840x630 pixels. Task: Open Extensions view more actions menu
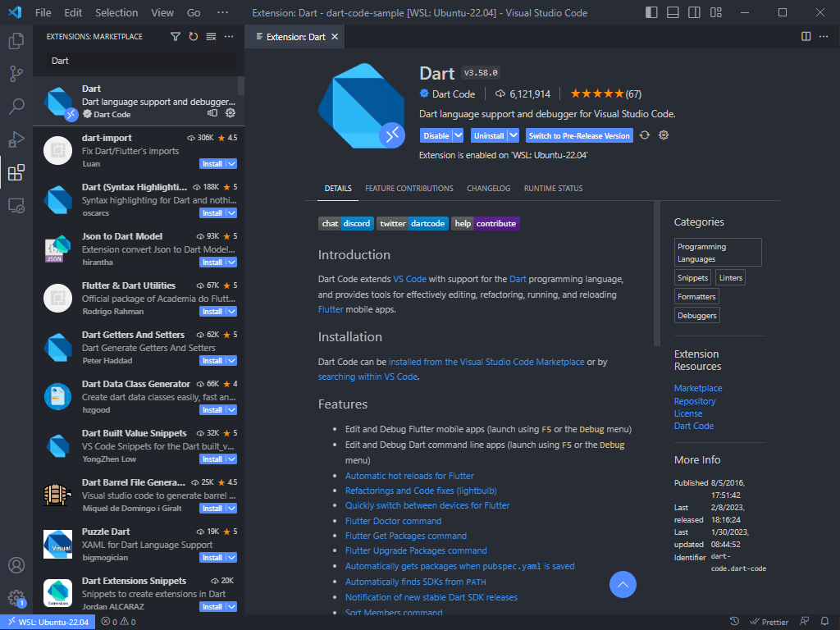tap(229, 36)
